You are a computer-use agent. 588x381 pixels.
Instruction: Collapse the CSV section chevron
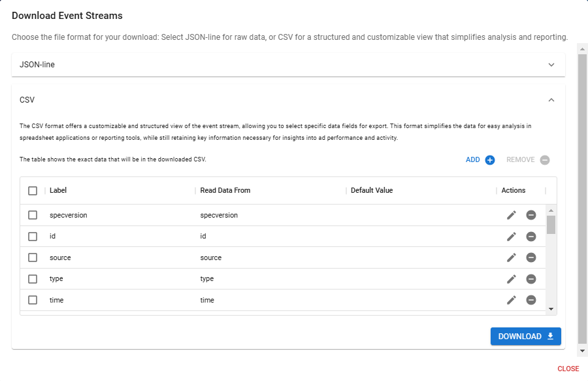point(551,100)
